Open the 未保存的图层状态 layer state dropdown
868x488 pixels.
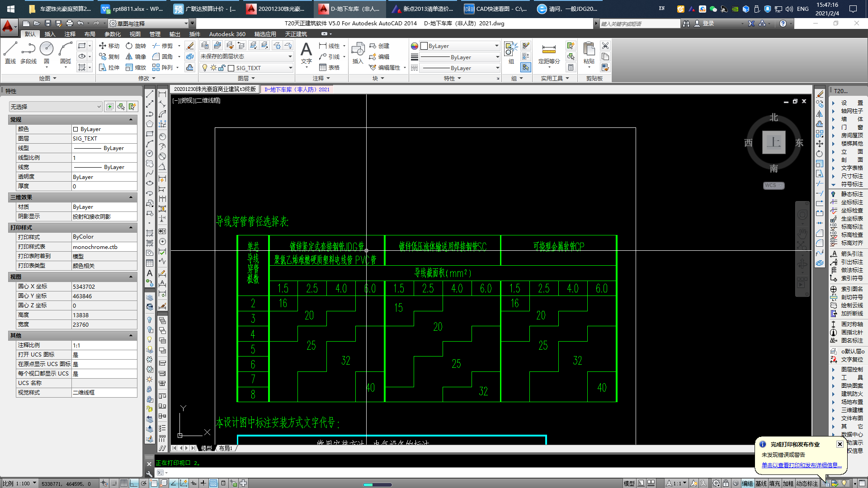(x=246, y=56)
